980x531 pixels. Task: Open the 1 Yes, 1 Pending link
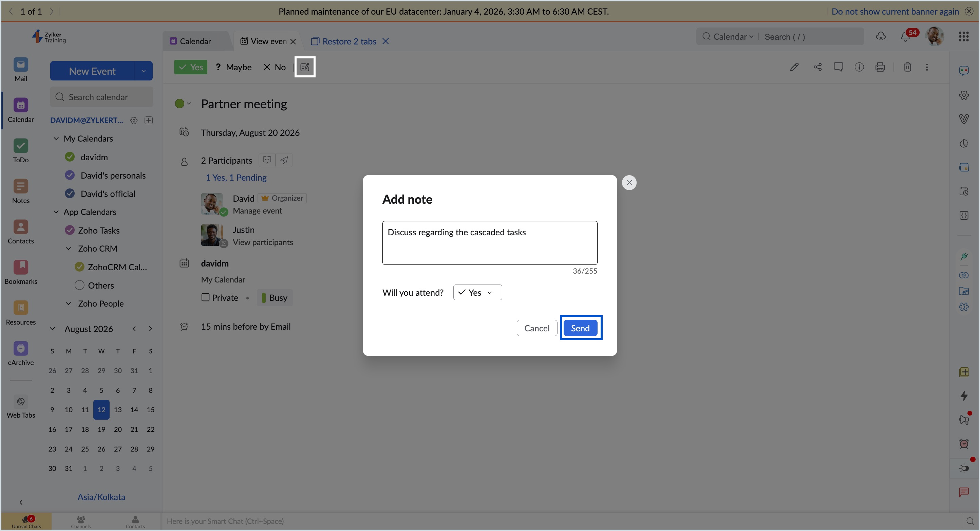point(236,177)
